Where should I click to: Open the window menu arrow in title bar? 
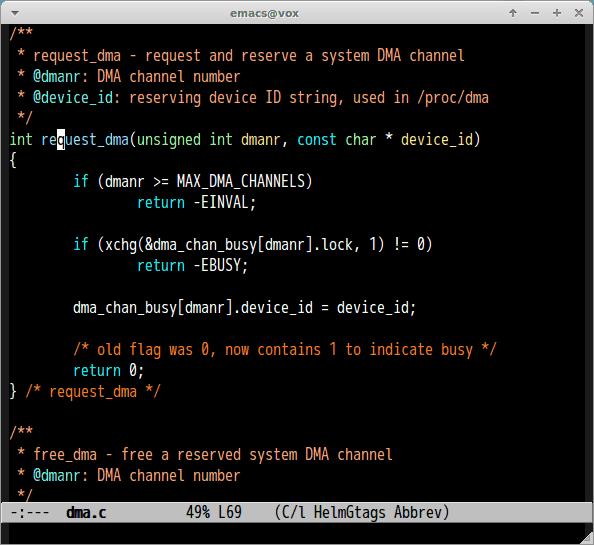(15, 13)
